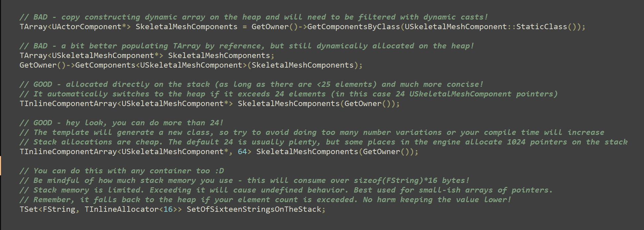Viewport: 644px width, 230px height.
Task: Click the comment 'you can do more than 24!'
Action: [121, 123]
